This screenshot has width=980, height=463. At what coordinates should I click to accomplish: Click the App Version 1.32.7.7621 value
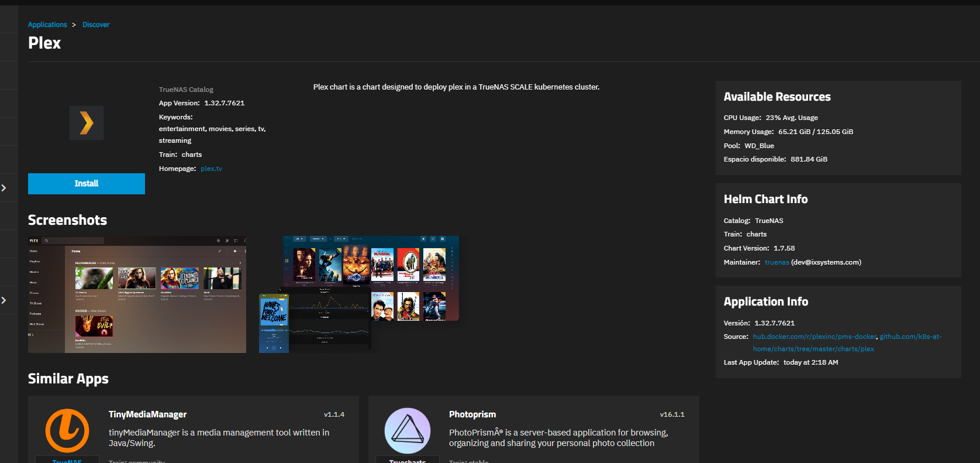(x=225, y=103)
